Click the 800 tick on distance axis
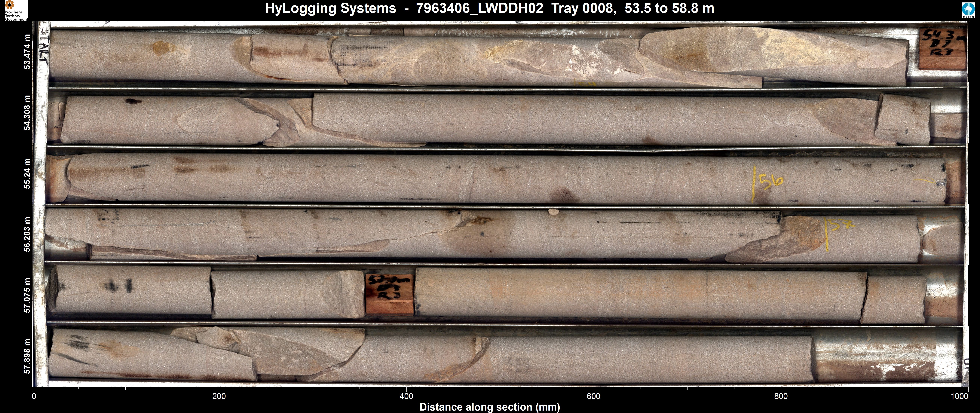980x413 pixels. (x=781, y=396)
